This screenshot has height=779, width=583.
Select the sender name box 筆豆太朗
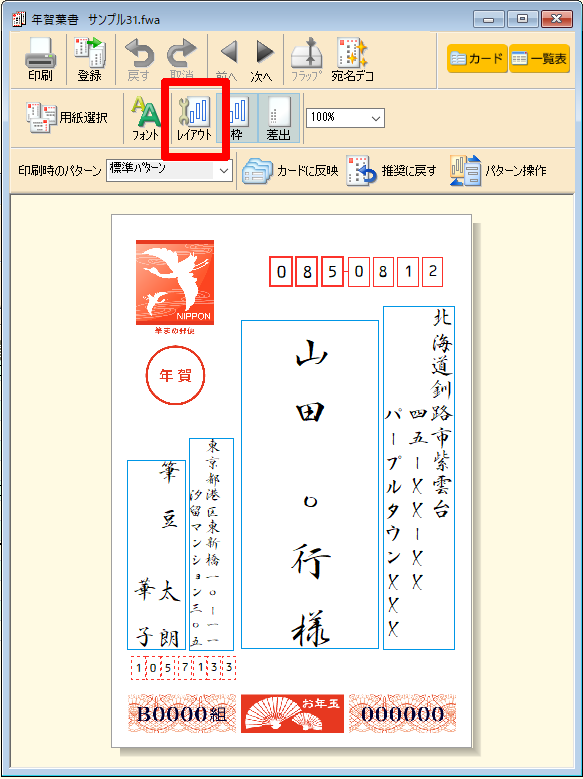tap(157, 555)
